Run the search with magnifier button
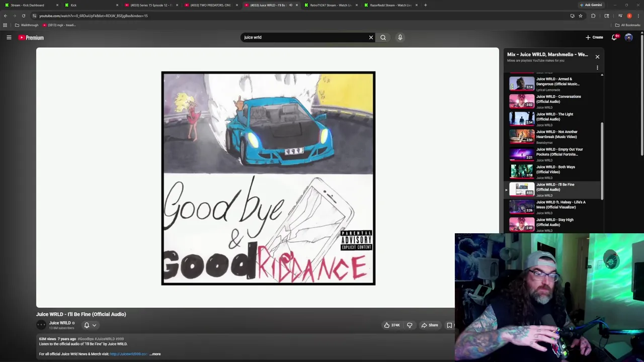644x362 pixels. point(383,37)
